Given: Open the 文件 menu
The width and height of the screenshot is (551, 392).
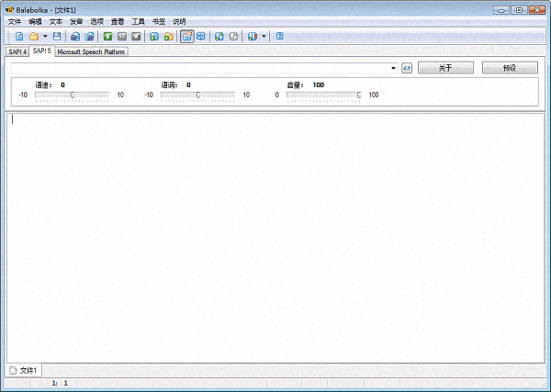Looking at the screenshot, I should click(15, 22).
